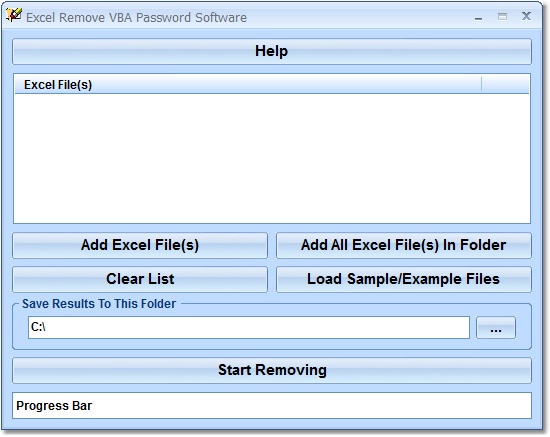Click Add Excel File(s) button
Screen dimensions: 550x437
coord(140,245)
